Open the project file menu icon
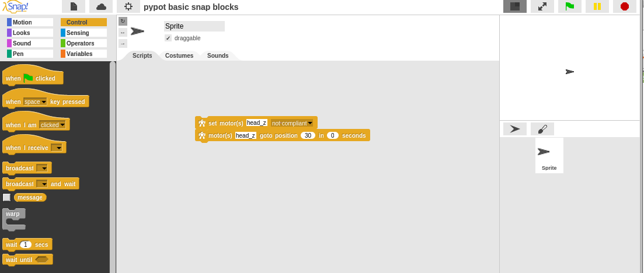The image size is (644, 273). coord(74,6)
